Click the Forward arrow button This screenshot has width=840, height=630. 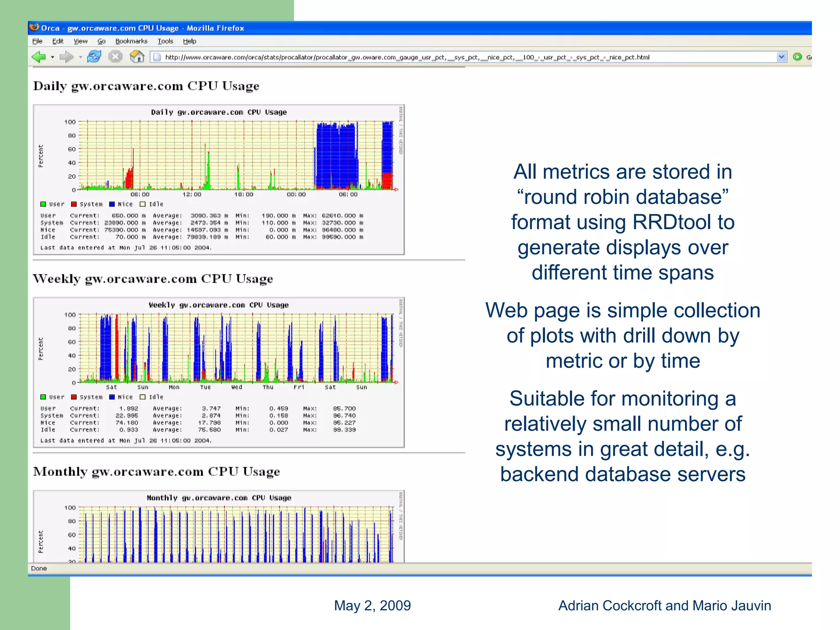tap(66, 57)
